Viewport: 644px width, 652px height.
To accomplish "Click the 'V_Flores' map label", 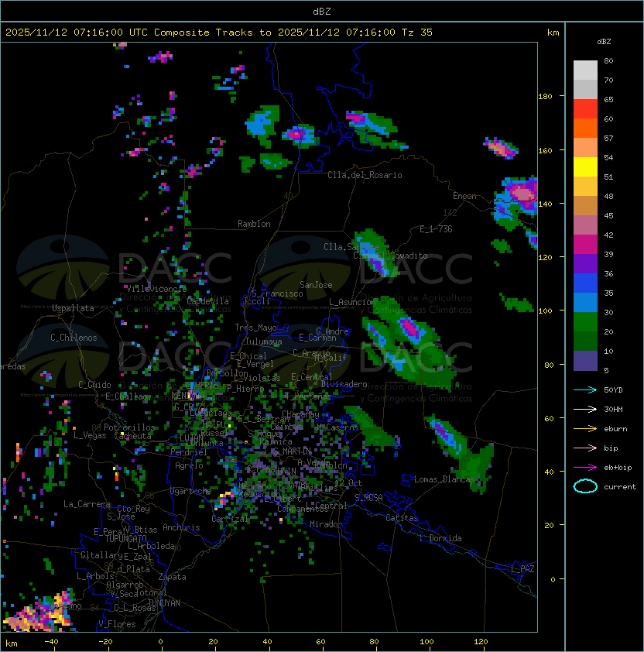I will (117, 624).
